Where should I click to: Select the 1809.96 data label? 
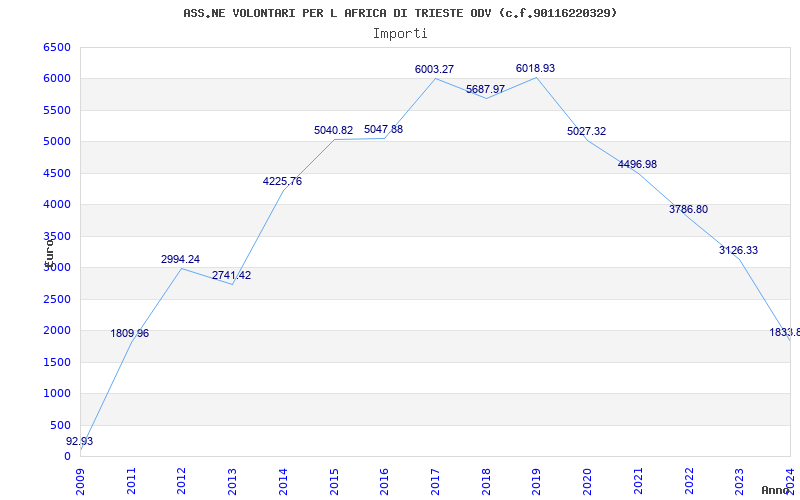[x=130, y=333]
